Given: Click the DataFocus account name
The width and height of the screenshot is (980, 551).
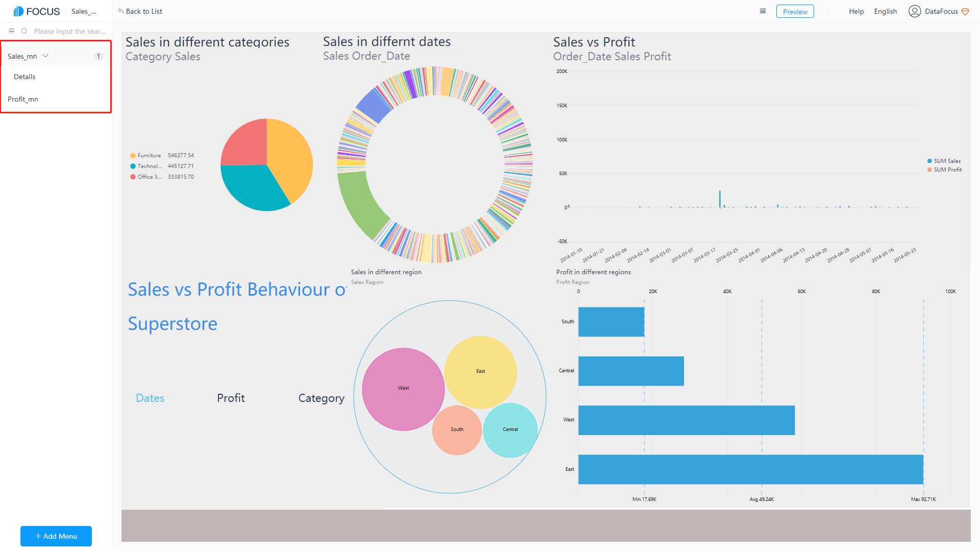Looking at the screenshot, I should coord(941,11).
